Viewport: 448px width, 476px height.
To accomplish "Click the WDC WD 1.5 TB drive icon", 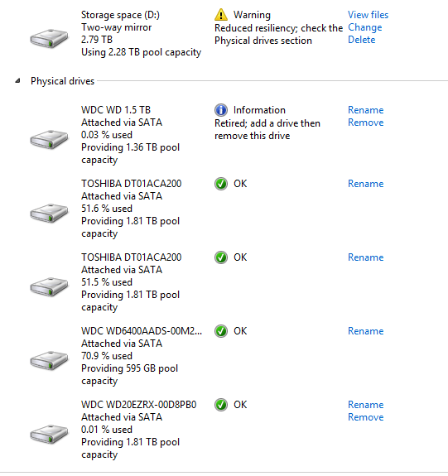I will [49, 139].
